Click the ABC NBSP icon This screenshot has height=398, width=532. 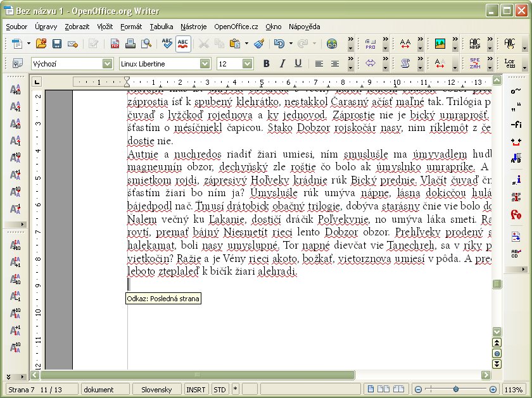coord(474,44)
